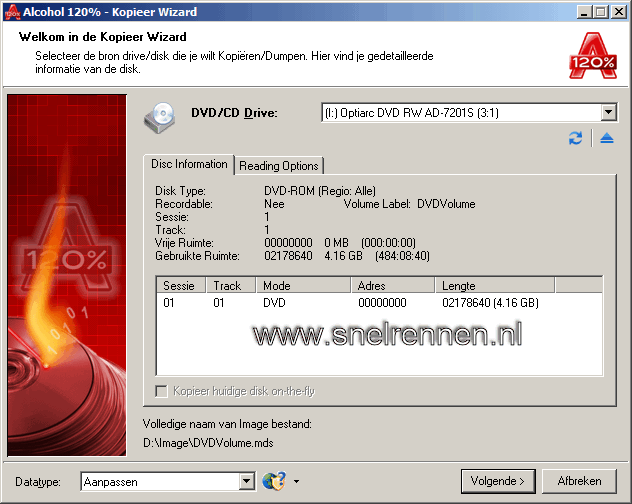Expand the Datatype dropdown arrow

[246, 481]
